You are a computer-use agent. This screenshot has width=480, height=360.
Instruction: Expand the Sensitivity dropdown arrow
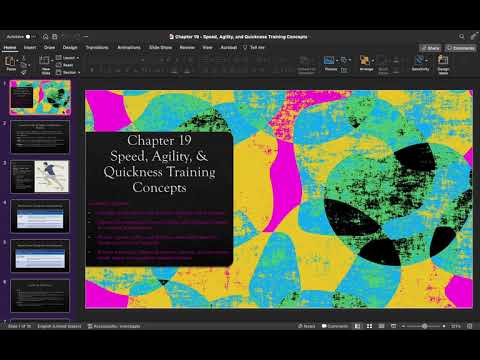pos(426,61)
